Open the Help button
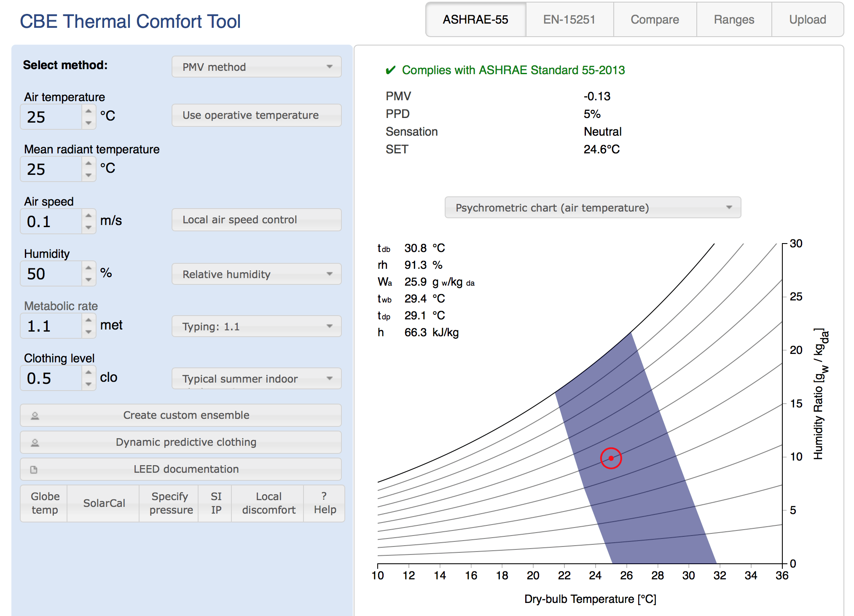The width and height of the screenshot is (854, 616). (x=325, y=503)
